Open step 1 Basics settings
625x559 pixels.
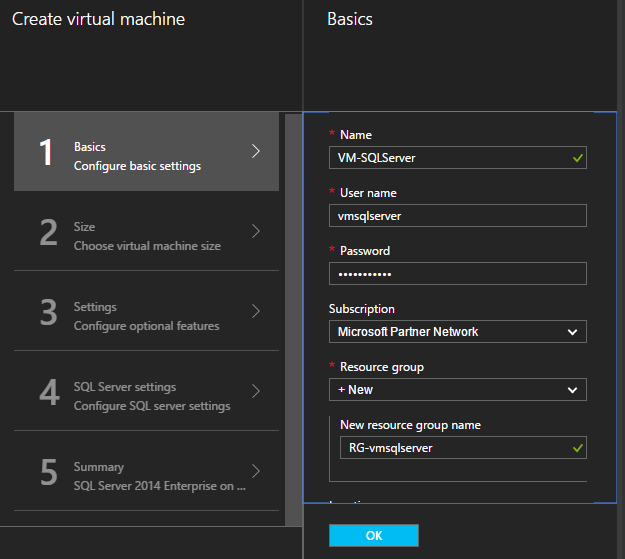click(x=145, y=152)
